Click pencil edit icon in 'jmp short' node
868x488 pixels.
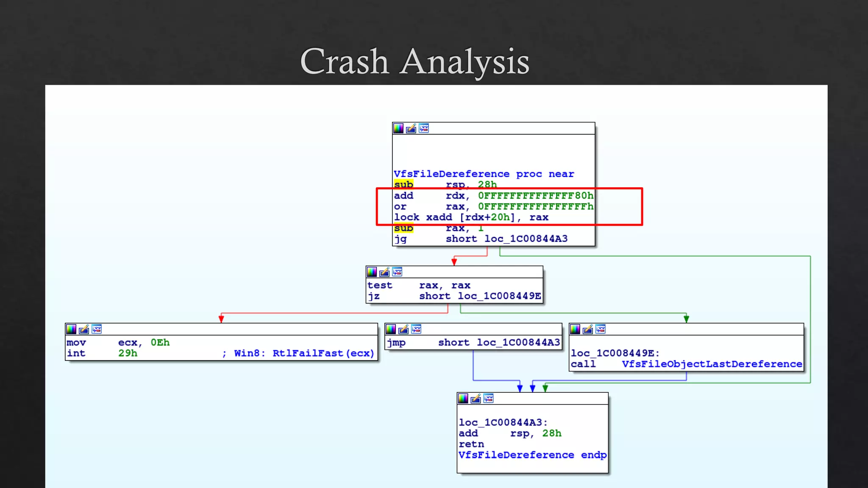pyautogui.click(x=403, y=329)
